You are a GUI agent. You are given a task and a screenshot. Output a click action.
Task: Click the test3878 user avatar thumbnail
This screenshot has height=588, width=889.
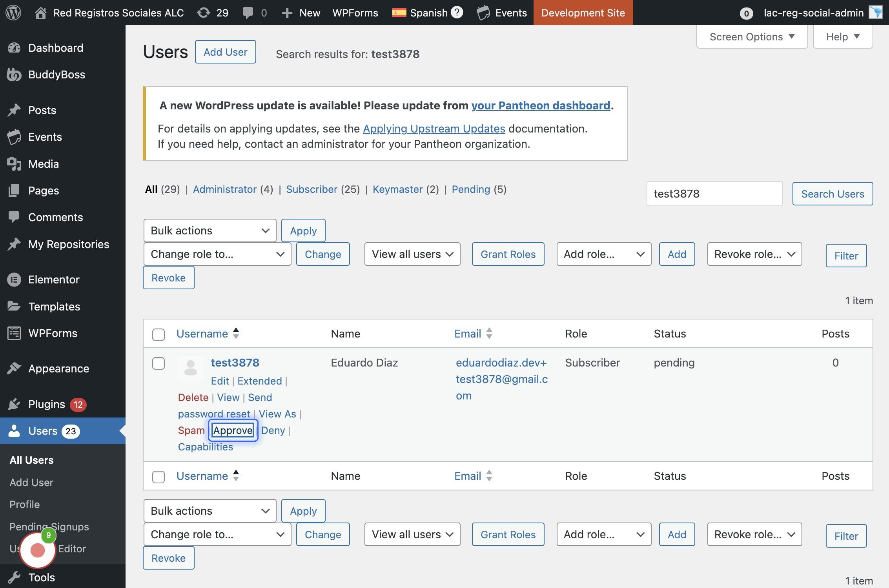[x=191, y=368]
